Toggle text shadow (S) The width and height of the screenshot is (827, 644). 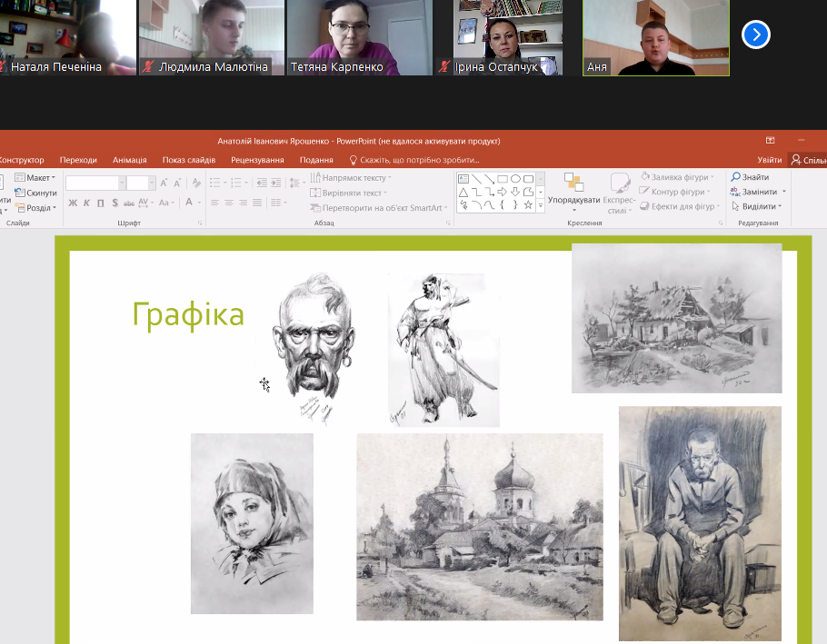point(115,203)
